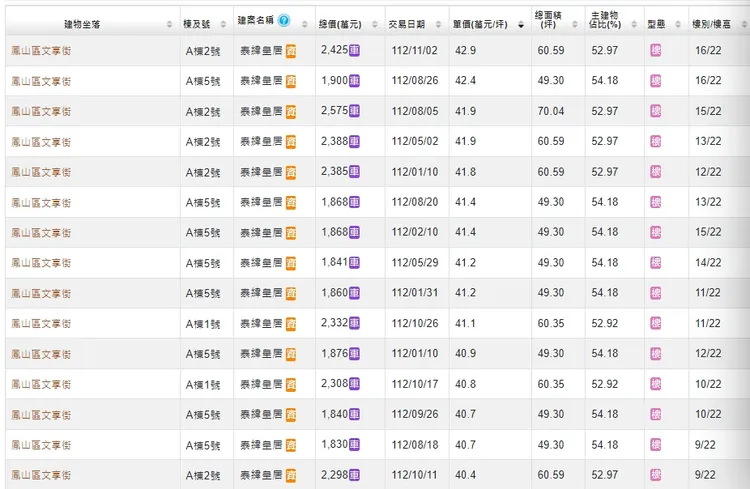Sort by 型態 using its sort arrows
The height and width of the screenshot is (489, 750).
[x=678, y=24]
